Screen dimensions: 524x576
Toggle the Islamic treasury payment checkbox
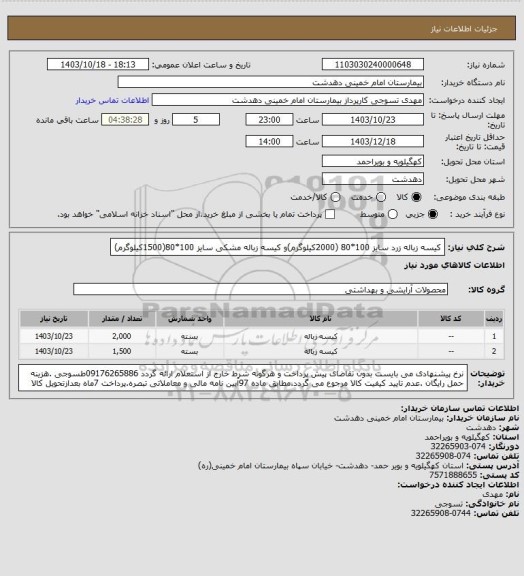pos(330,214)
